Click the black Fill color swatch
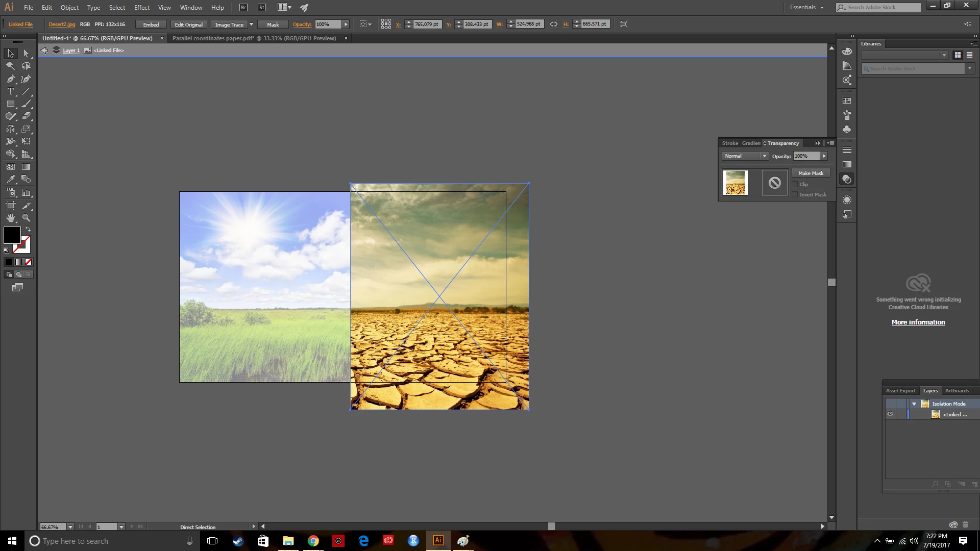 pos(12,235)
